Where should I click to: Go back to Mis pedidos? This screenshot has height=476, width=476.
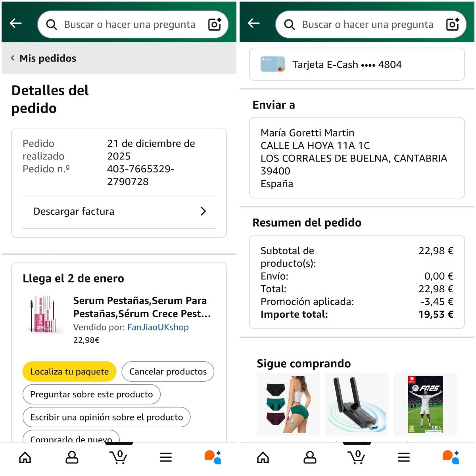pos(44,58)
